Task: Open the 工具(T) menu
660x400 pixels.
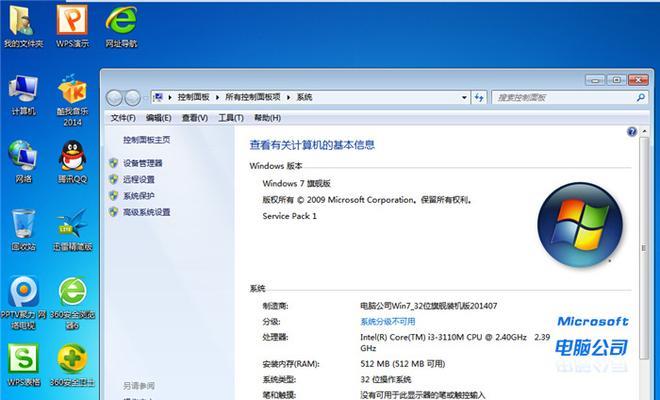Action: click(231, 118)
